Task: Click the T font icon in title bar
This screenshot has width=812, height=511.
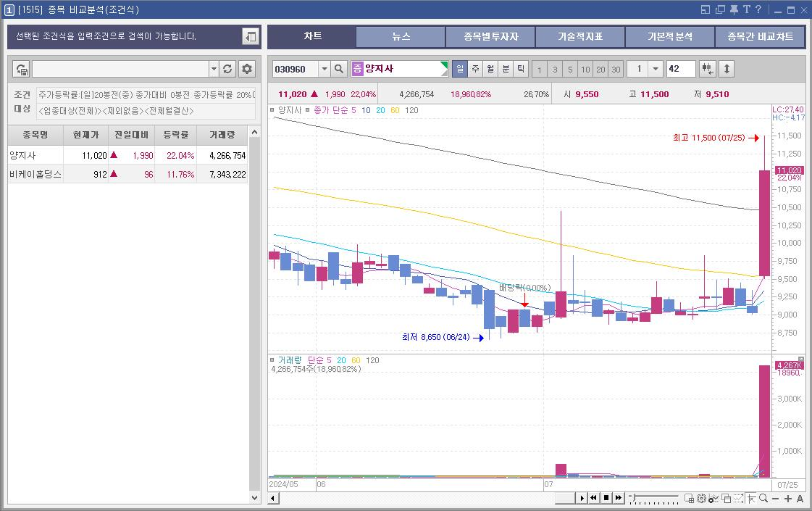Action: click(x=746, y=9)
